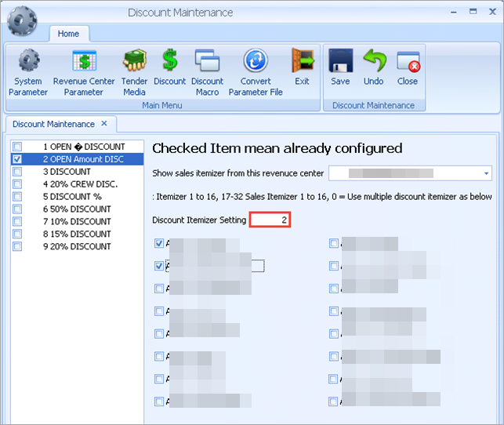The width and height of the screenshot is (504, 425).
Task: Check fifth itemizer checkbox in left column
Action: click(x=159, y=334)
